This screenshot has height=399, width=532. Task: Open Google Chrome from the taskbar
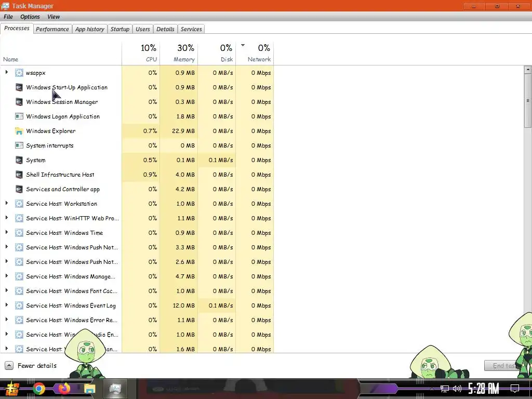[38, 389]
